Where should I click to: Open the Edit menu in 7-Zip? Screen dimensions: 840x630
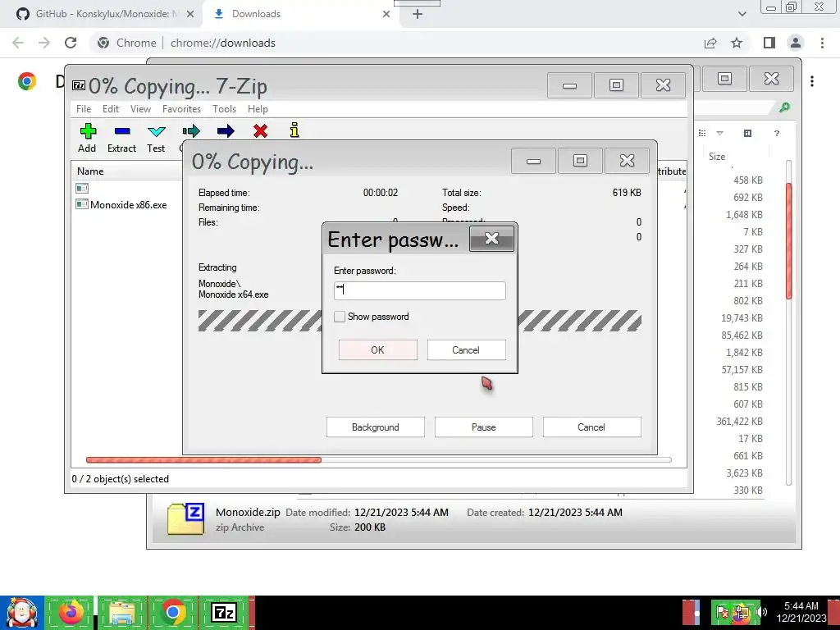coord(111,109)
